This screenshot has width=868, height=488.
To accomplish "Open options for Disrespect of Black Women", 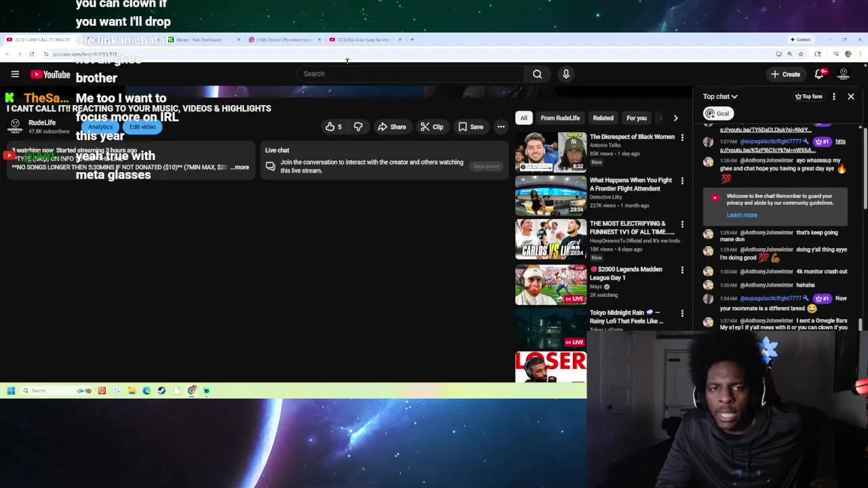I will (x=682, y=138).
